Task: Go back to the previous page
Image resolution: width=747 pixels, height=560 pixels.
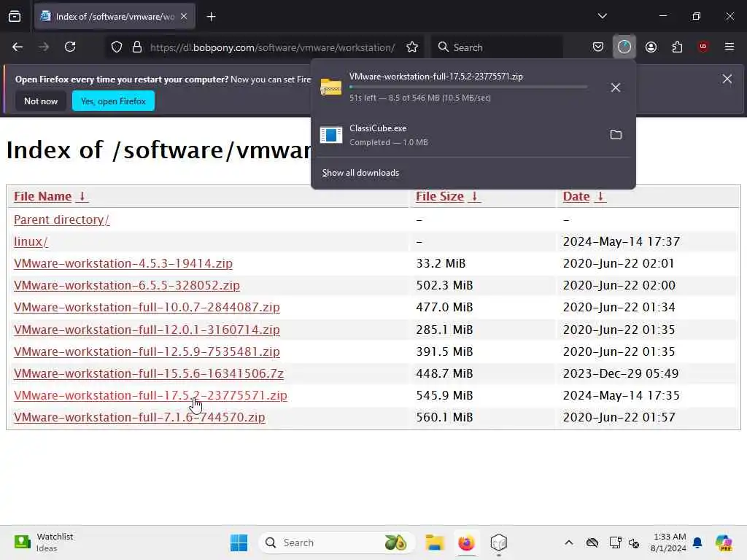Action: point(18,47)
